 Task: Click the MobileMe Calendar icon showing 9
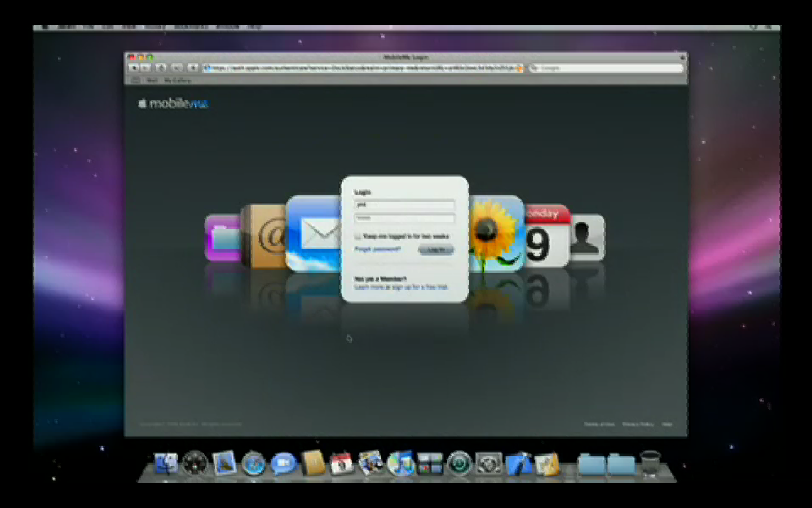[547, 236]
